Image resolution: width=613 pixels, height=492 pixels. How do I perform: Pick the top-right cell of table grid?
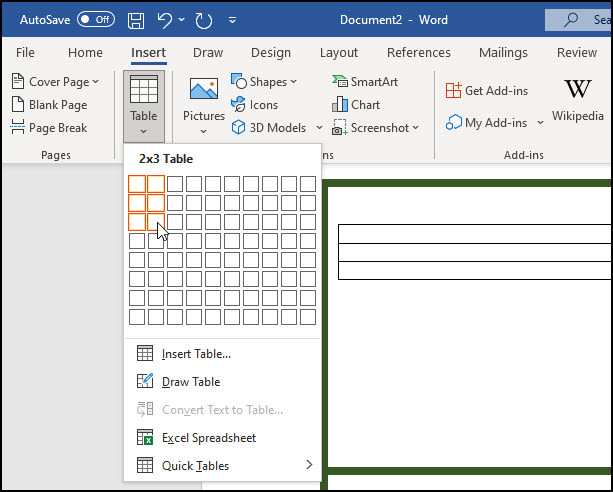pyautogui.click(x=308, y=184)
